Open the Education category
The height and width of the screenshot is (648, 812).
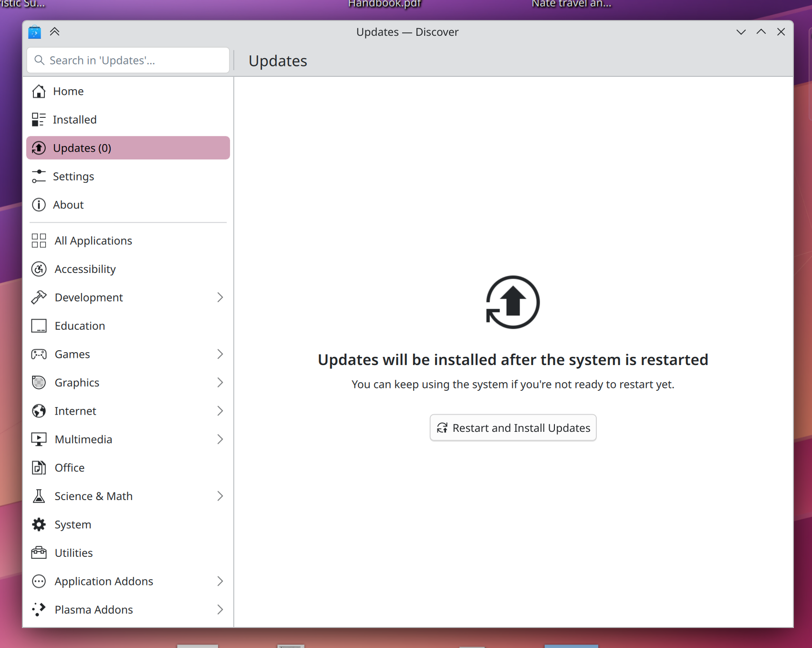pos(80,326)
